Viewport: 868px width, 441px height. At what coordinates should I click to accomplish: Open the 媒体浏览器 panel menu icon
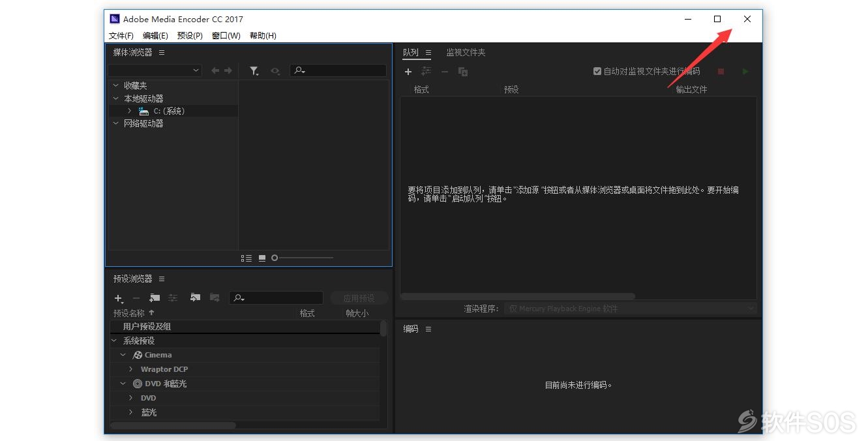(x=162, y=52)
